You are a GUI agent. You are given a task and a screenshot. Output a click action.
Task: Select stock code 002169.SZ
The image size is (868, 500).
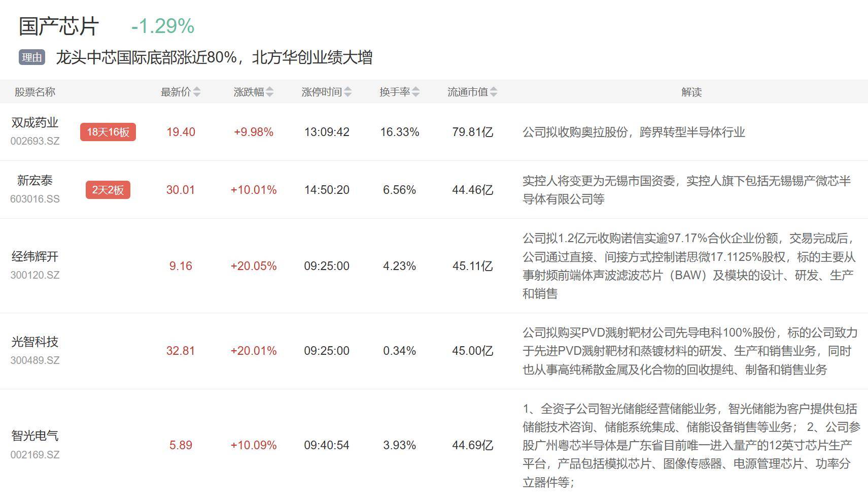coord(35,455)
